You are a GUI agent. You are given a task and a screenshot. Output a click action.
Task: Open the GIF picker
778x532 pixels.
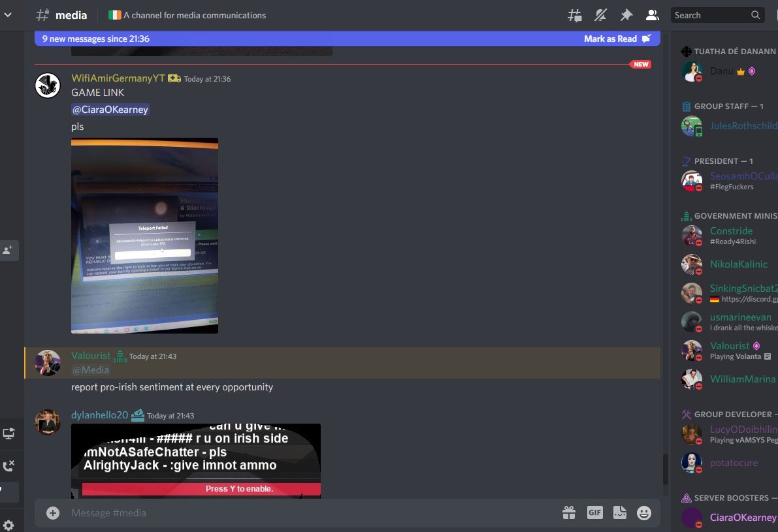(595, 512)
